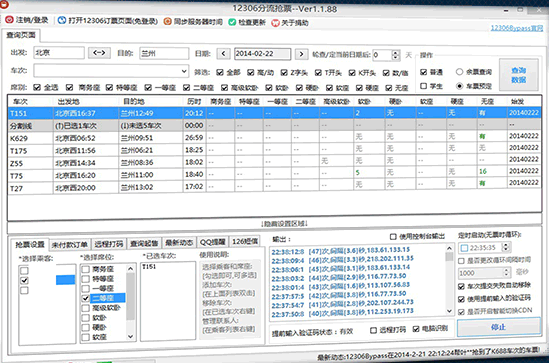The width and height of the screenshot is (549, 363).
Task: Go to previous date with < arrow
Action: (223, 54)
